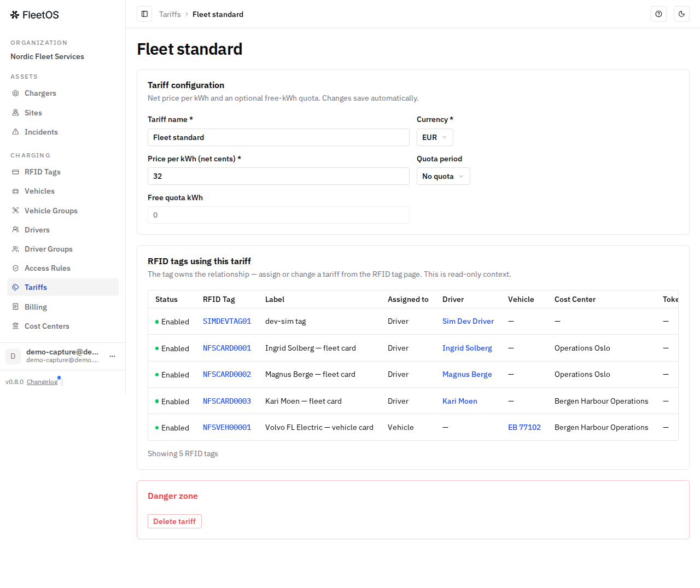700x588 pixels.
Task: Select dev-sim tag label cell
Action: coord(285,321)
